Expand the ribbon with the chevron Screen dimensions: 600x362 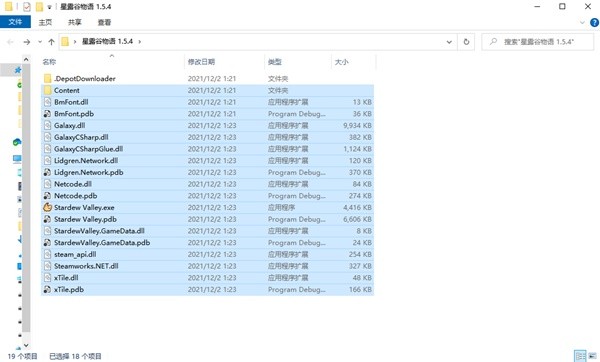pos(582,23)
